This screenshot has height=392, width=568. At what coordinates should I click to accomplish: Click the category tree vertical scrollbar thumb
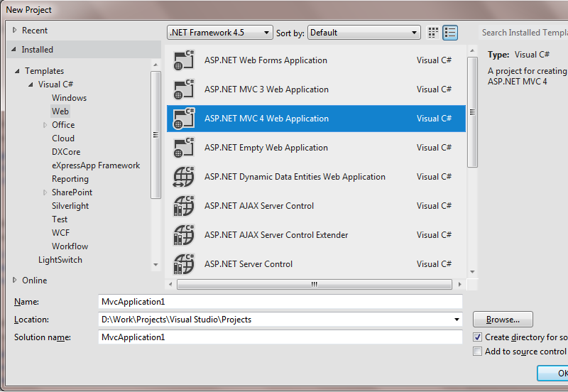(155, 135)
